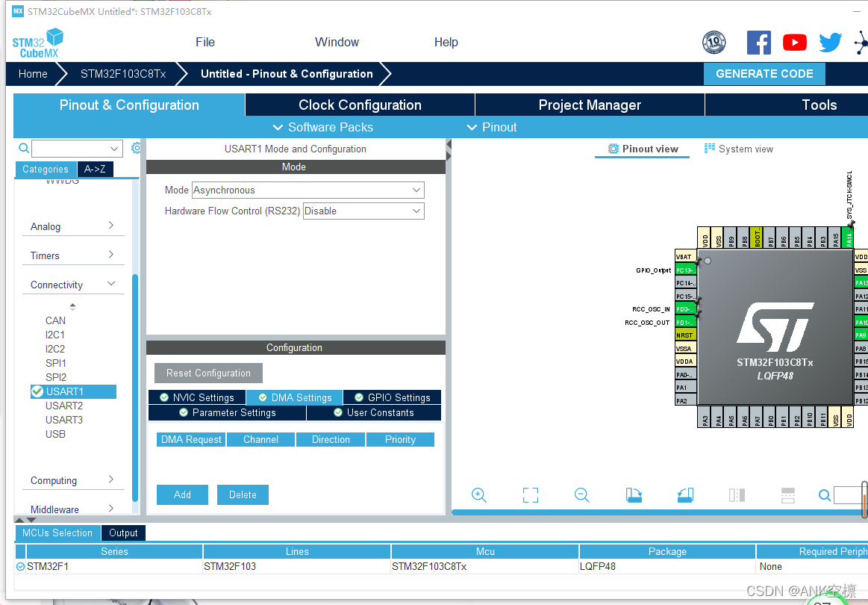The height and width of the screenshot is (605, 868).
Task: Select the BOOT0 pin on chip
Action: (x=757, y=237)
